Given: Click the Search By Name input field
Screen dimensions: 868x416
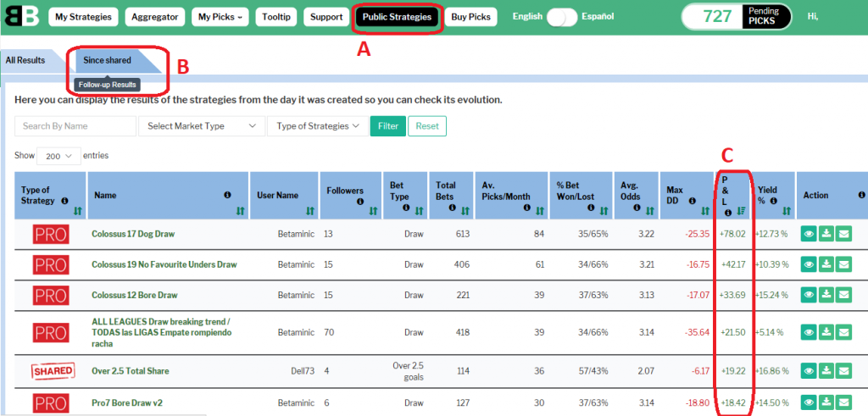Looking at the screenshot, I should click(x=75, y=126).
